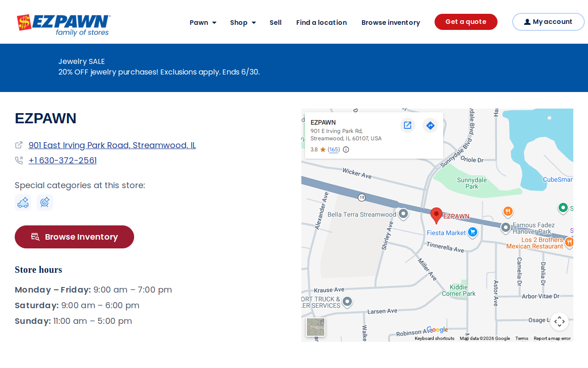Click the Sunnydale Park label

pyautogui.click(x=472, y=183)
